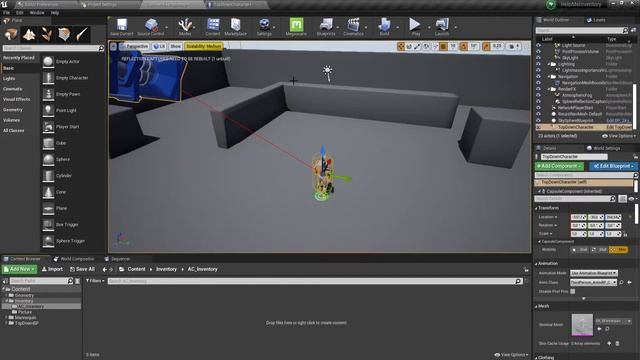The height and width of the screenshot is (360, 640).
Task: Click the Save Current toolbar icon
Action: (122, 25)
